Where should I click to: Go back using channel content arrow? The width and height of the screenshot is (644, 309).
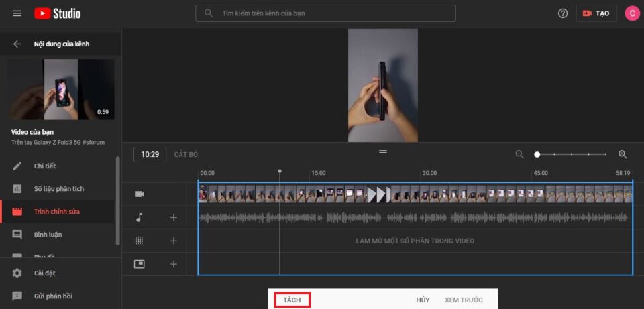tap(17, 44)
